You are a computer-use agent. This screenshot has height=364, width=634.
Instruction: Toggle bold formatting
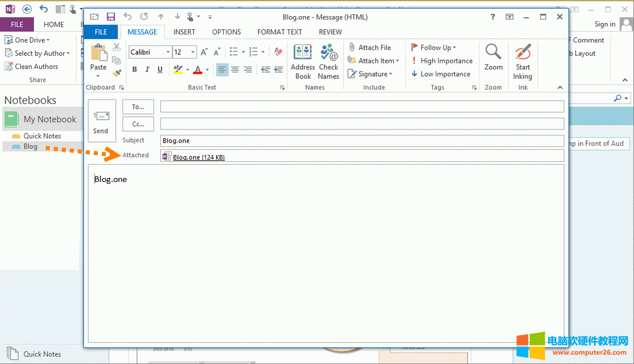134,69
